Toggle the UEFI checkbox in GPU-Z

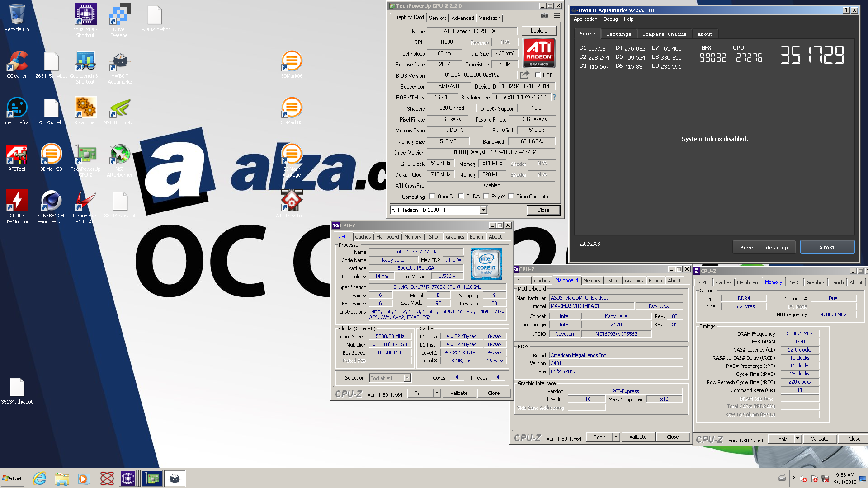coord(538,75)
